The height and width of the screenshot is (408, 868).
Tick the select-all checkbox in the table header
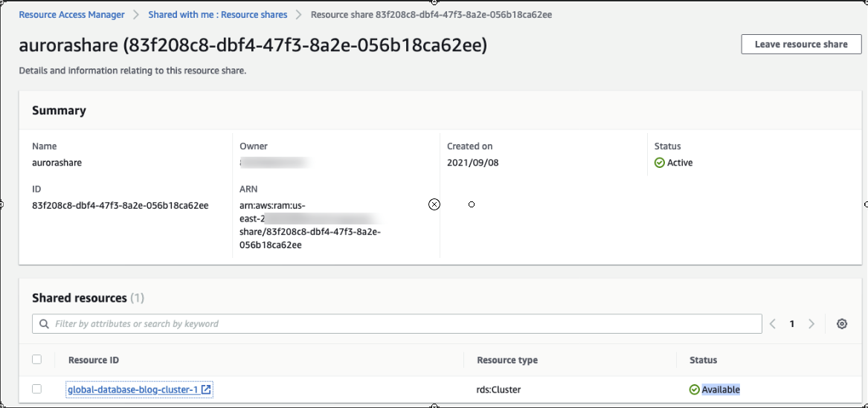37,360
